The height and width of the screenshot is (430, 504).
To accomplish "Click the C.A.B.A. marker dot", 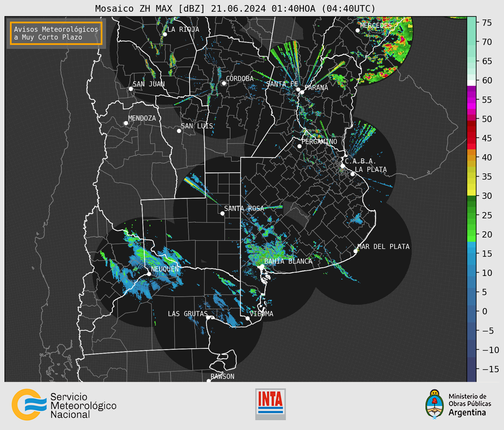I will click(343, 166).
